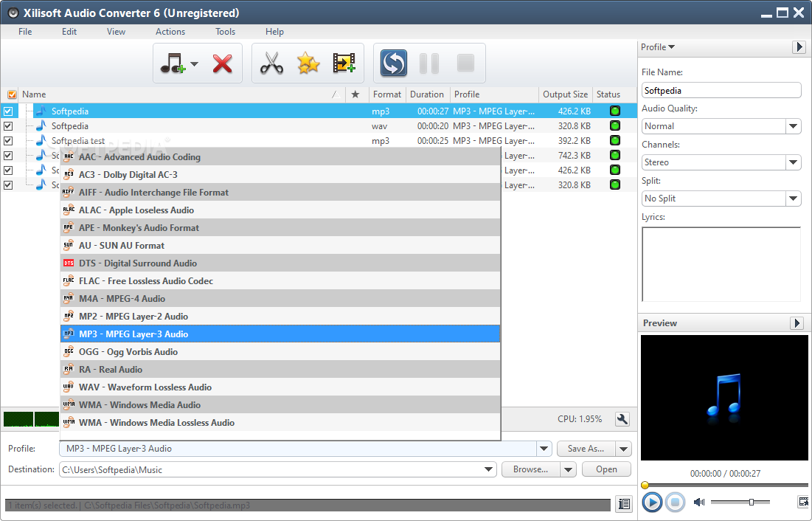The width and height of the screenshot is (812, 521).
Task: Toggle checkbox of last row, 320.8 KB
Action: click(8, 185)
